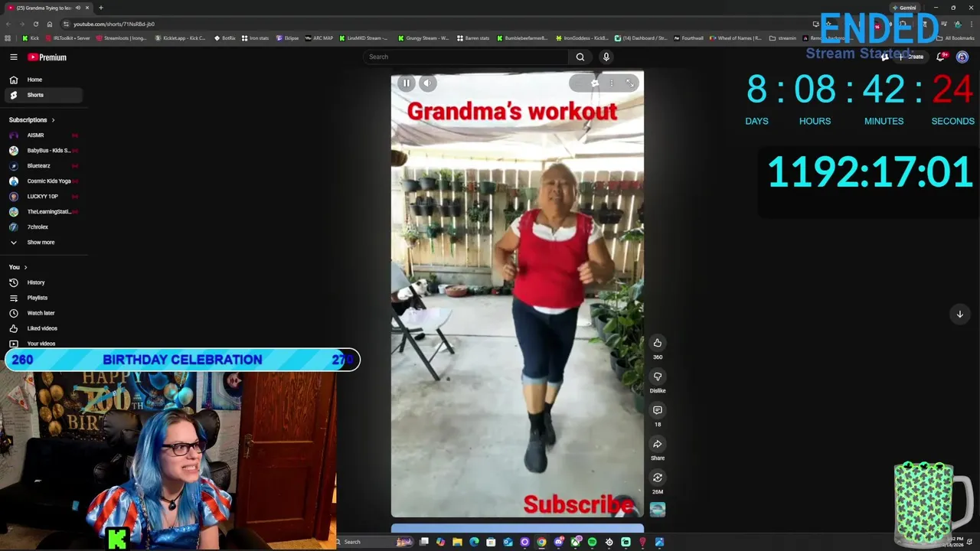Start voice search with the microphone

(x=606, y=57)
